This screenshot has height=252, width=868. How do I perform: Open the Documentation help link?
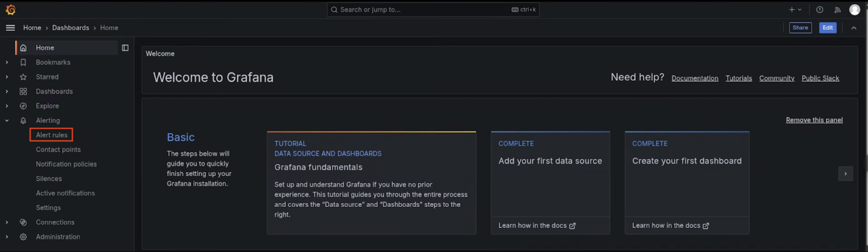[694, 79]
